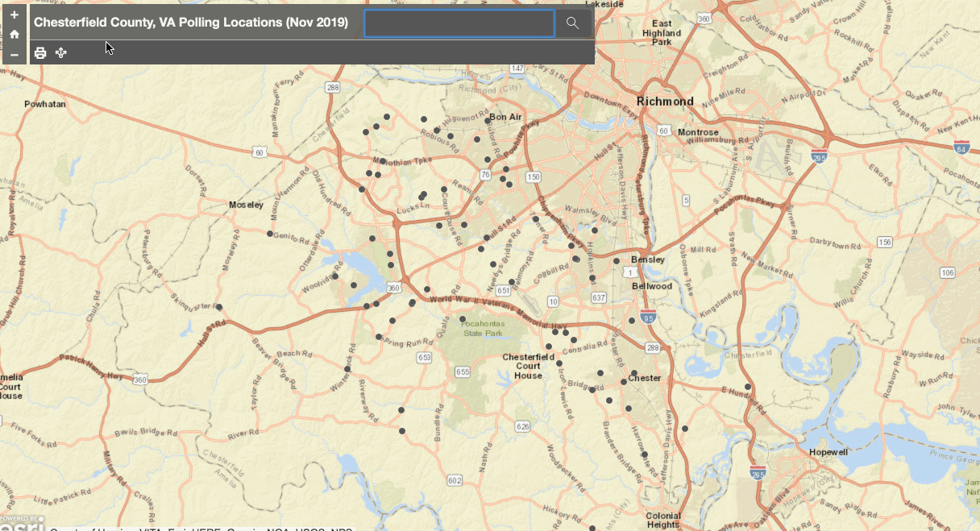Run a search with the magnifier icon
This screenshot has width=980, height=531.
[572, 23]
